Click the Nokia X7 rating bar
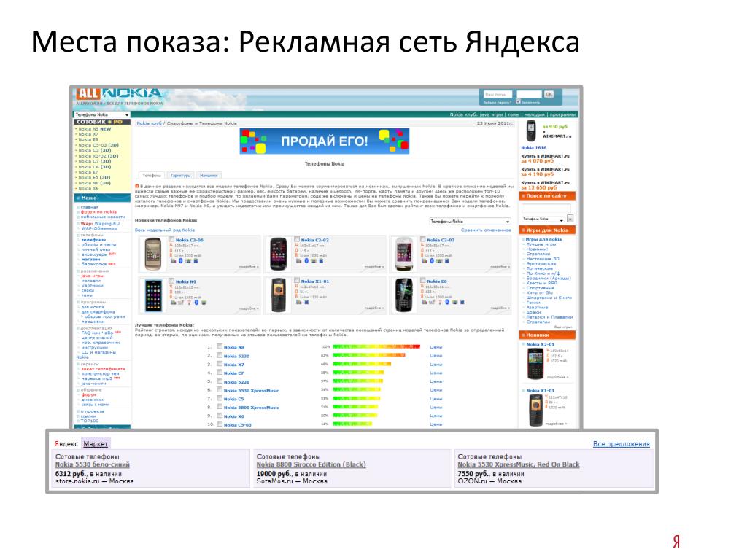The height and width of the screenshot is (560, 747). click(362, 364)
